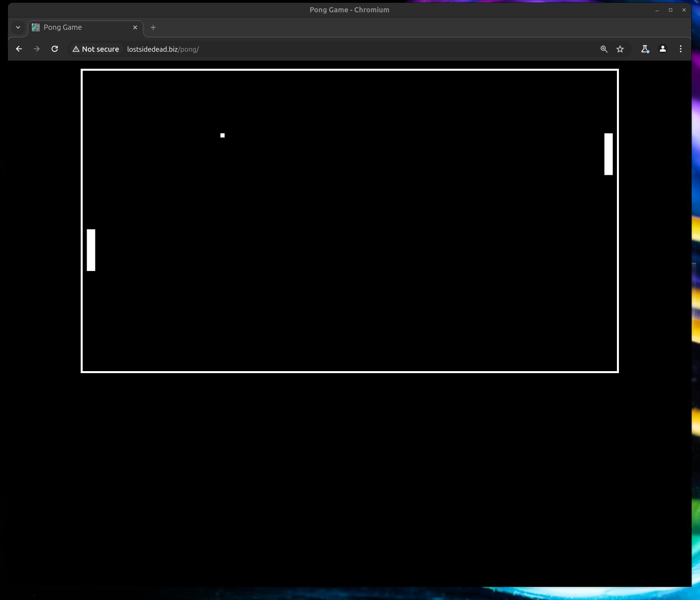700x600 pixels.
Task: Open the tab search chevron
Action: [x=17, y=27]
